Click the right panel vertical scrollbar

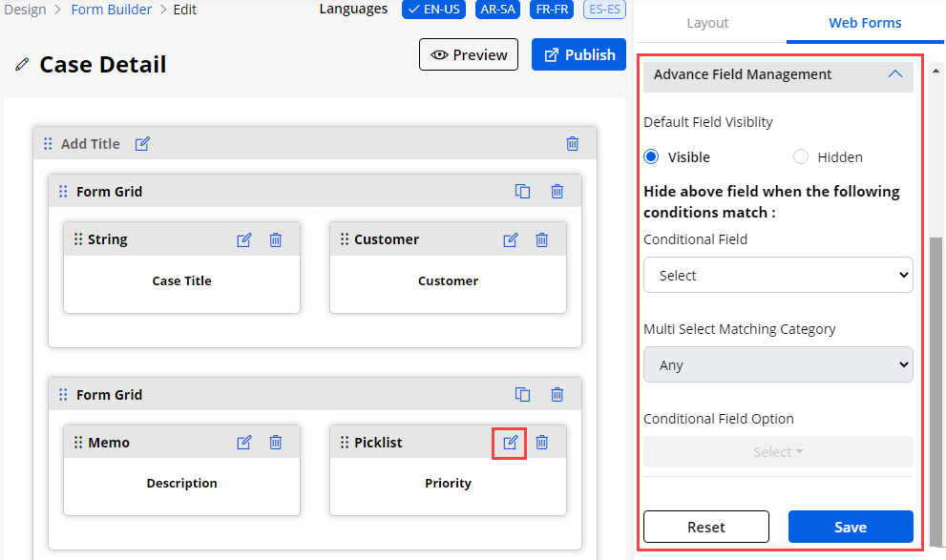coord(935,382)
